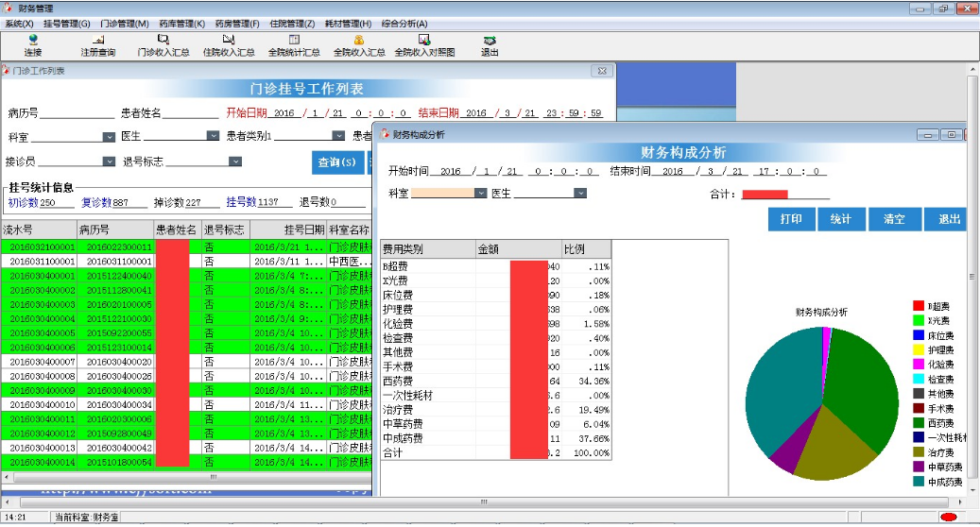This screenshot has height=527, width=980.
Task: Expand the 医生 dropdown in 门诊工作列表
Action: pyautogui.click(x=214, y=135)
